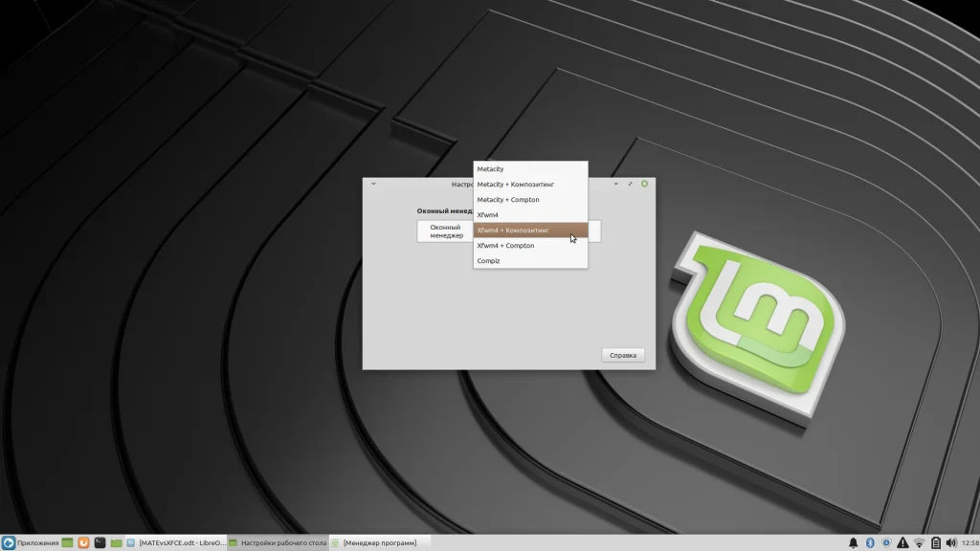Switch to MATEvsXFCE.odt LibreOffice window
This screenshot has height=551, width=980.
click(176, 543)
